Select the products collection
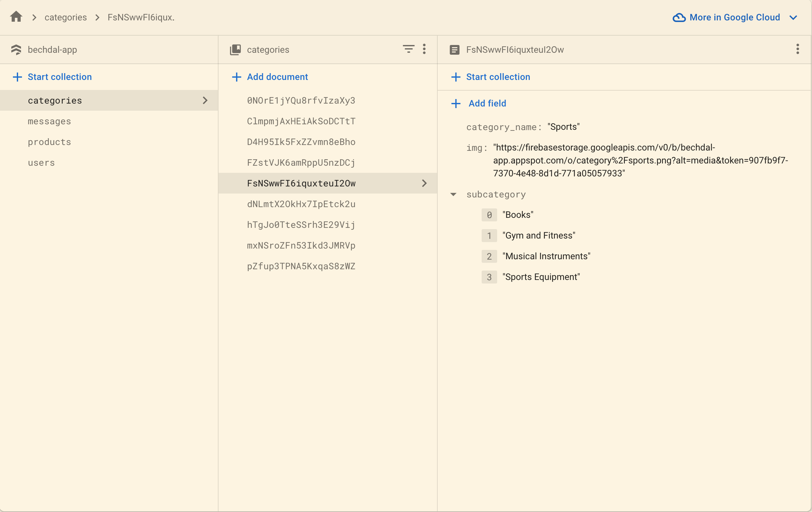 pyautogui.click(x=49, y=142)
